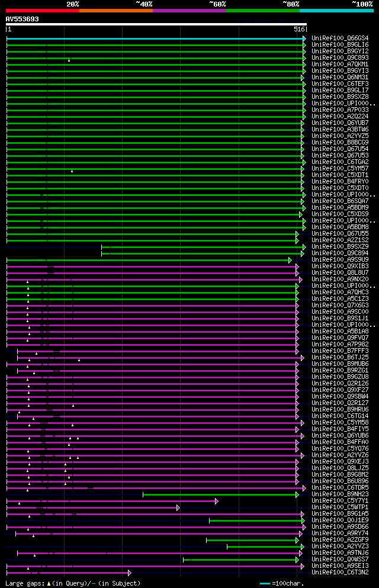Select the UniRef100_Q6NM31 label
The width and height of the screenshot is (379, 588).
(340, 77)
